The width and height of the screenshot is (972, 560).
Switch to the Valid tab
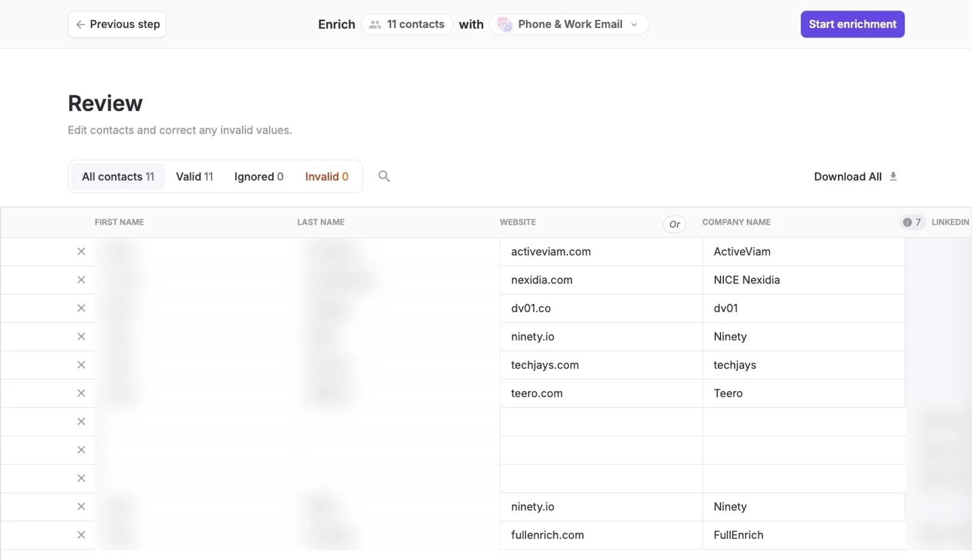[194, 177]
